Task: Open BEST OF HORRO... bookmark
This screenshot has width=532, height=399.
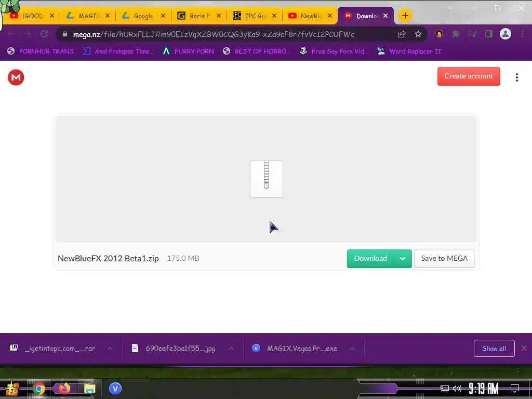Action: tap(257, 51)
